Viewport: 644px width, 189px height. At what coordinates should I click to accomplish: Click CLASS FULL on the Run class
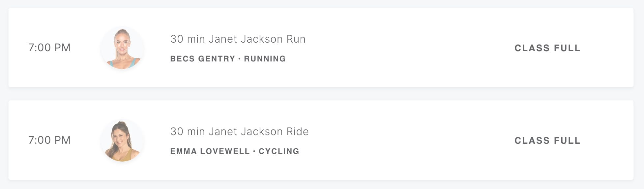[547, 48]
